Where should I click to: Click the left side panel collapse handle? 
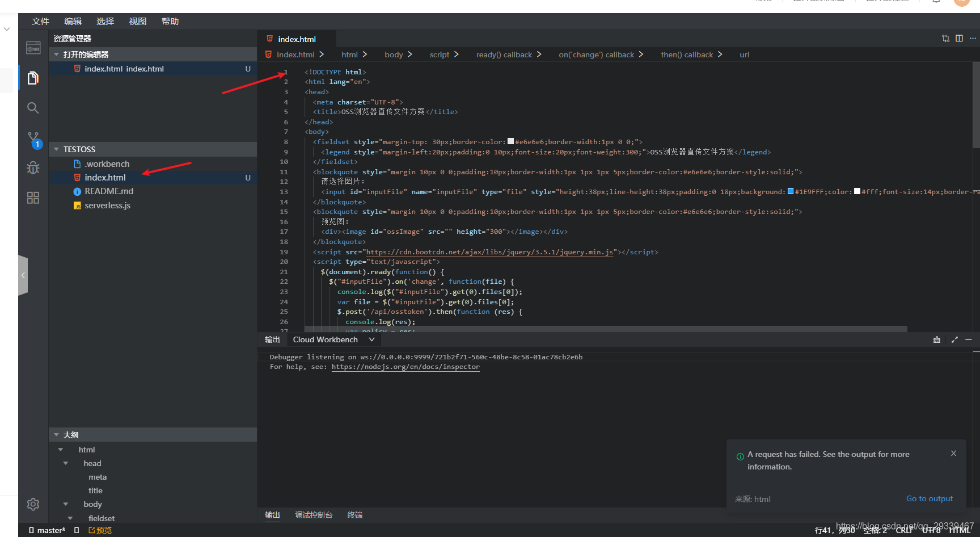pyautogui.click(x=23, y=275)
